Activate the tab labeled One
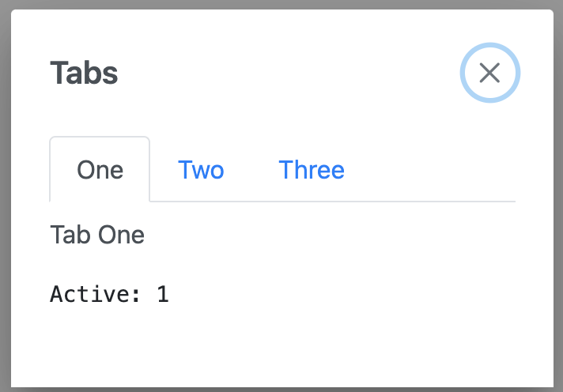Image resolution: width=563 pixels, height=392 pixels. [100, 170]
